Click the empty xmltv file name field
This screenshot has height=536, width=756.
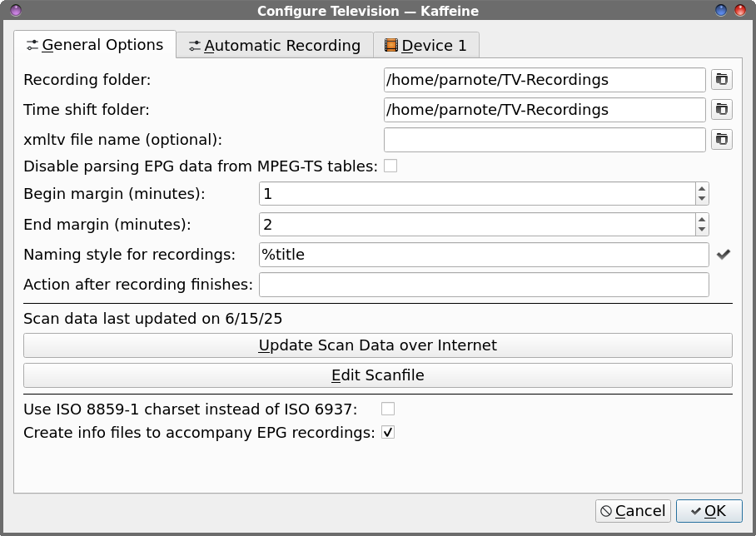click(x=545, y=139)
